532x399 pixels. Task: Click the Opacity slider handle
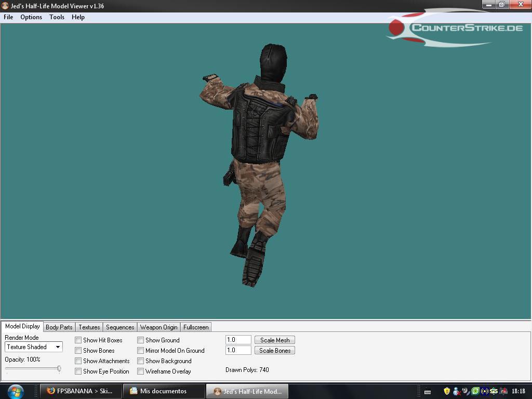coord(59,369)
